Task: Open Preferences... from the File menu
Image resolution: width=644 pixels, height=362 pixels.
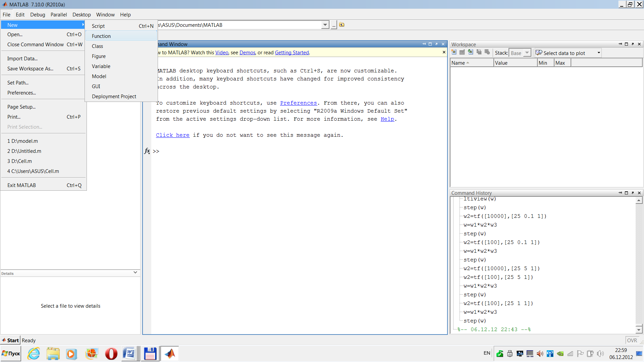Action: tap(43, 93)
